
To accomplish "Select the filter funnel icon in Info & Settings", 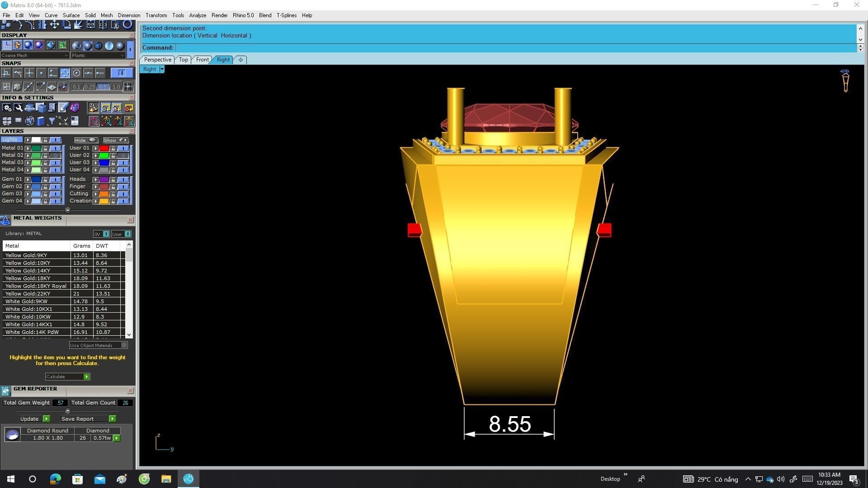I will [x=52, y=121].
